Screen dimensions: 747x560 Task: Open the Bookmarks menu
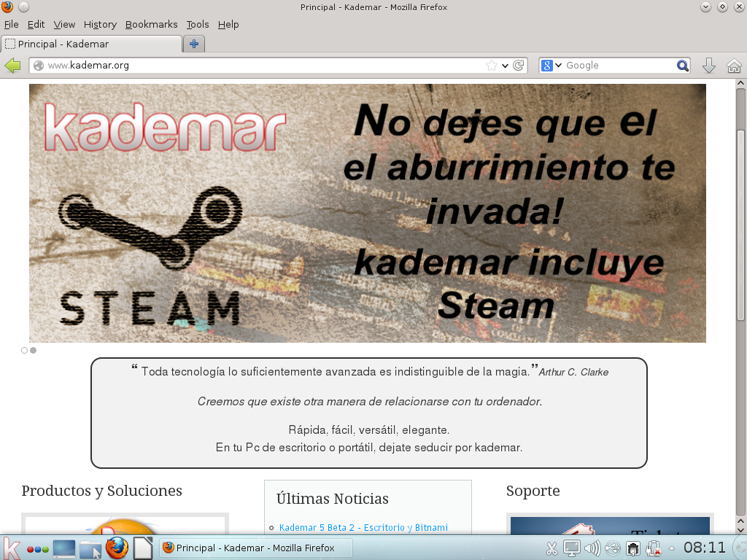(151, 24)
